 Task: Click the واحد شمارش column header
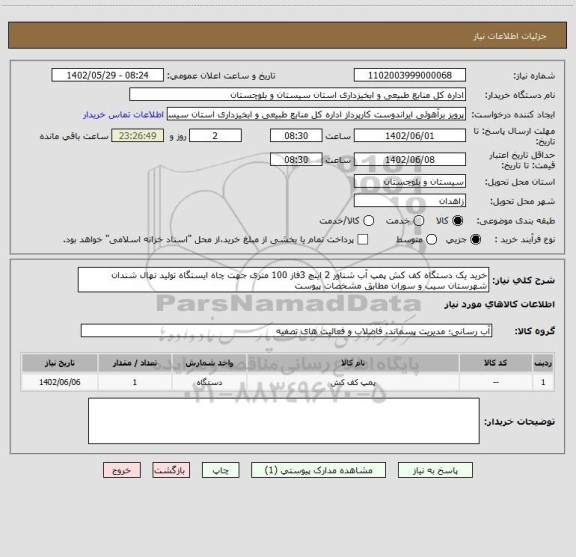click(x=209, y=363)
